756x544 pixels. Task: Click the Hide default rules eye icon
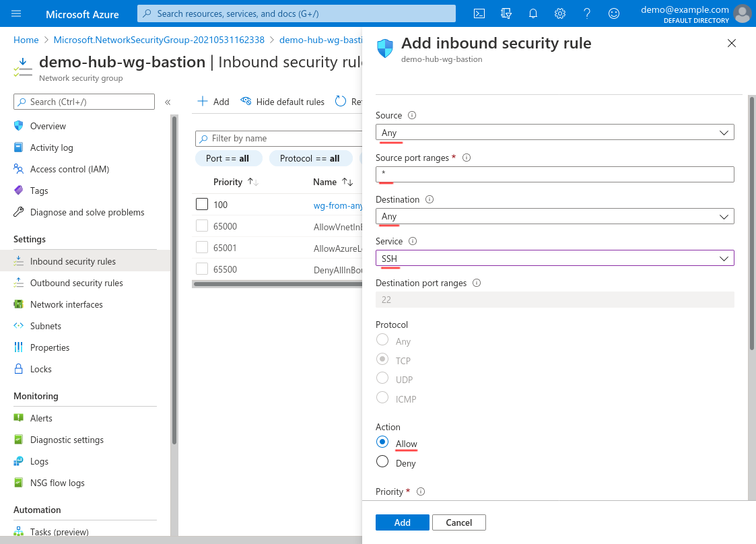246,101
